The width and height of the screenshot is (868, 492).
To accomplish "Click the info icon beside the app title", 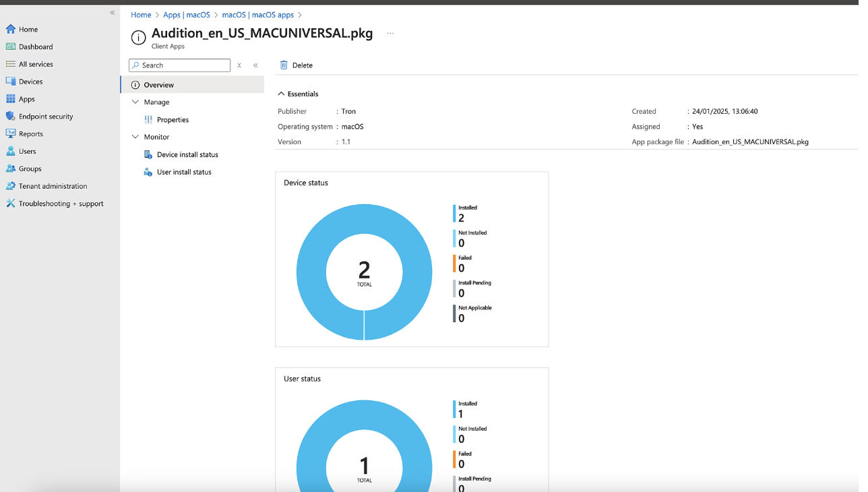I will click(138, 38).
